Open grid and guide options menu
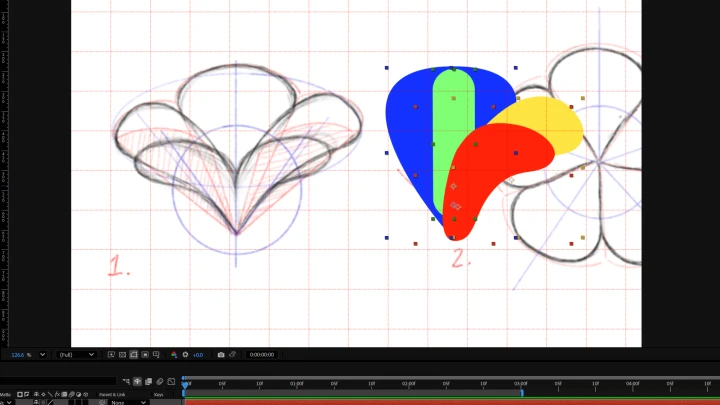Image resolution: width=720 pixels, height=405 pixels. point(156,354)
